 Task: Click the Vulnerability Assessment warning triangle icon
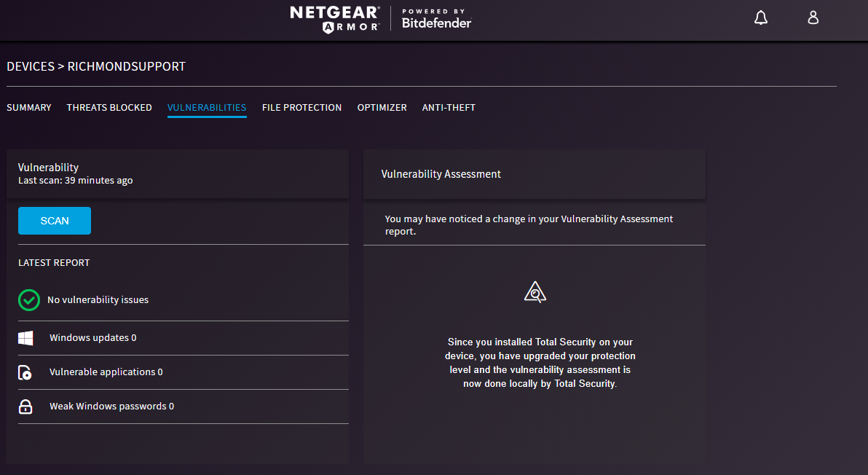coord(534,291)
